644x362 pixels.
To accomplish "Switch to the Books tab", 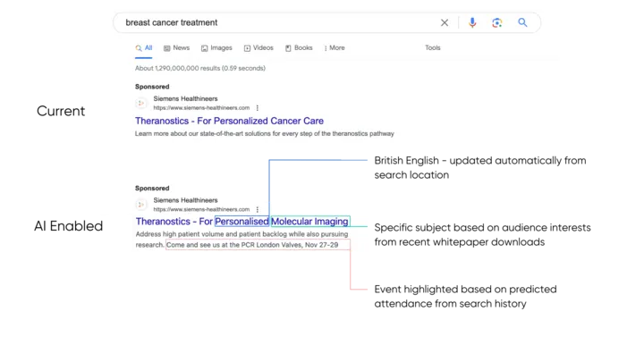I will tap(299, 48).
